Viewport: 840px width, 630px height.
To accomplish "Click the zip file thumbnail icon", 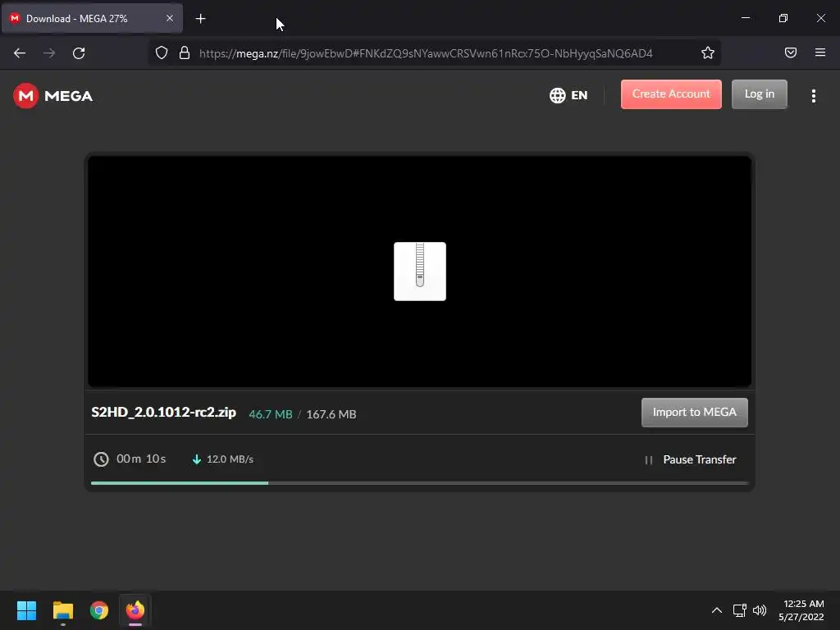I will [x=419, y=272].
